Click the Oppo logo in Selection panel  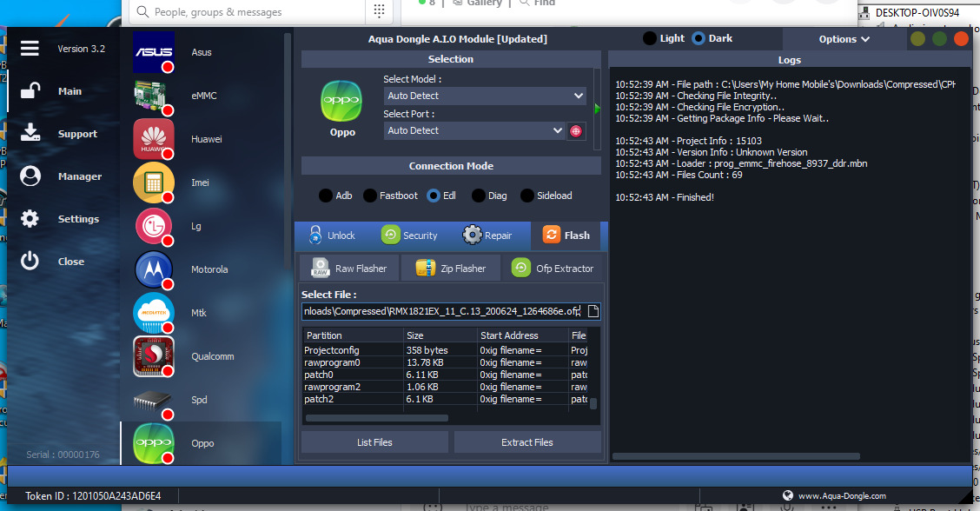(x=341, y=101)
